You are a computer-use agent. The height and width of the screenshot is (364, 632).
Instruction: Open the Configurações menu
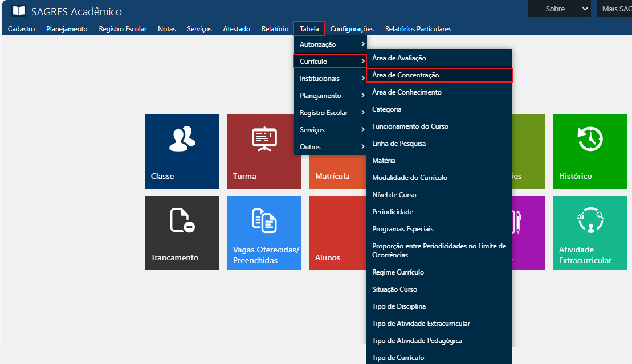(352, 29)
